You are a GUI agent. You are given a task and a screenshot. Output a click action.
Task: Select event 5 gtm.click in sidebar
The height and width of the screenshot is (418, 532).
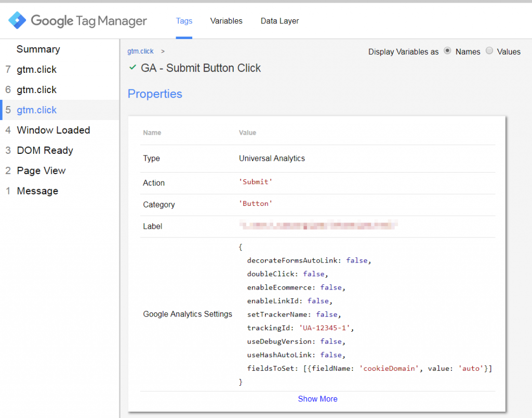pyautogui.click(x=36, y=110)
